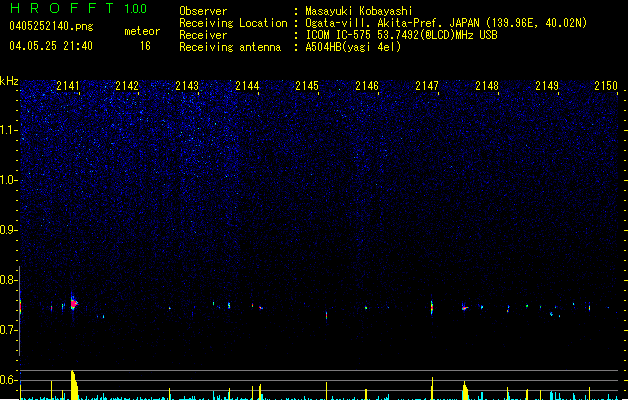Click the 2149 time axis label

(547, 86)
